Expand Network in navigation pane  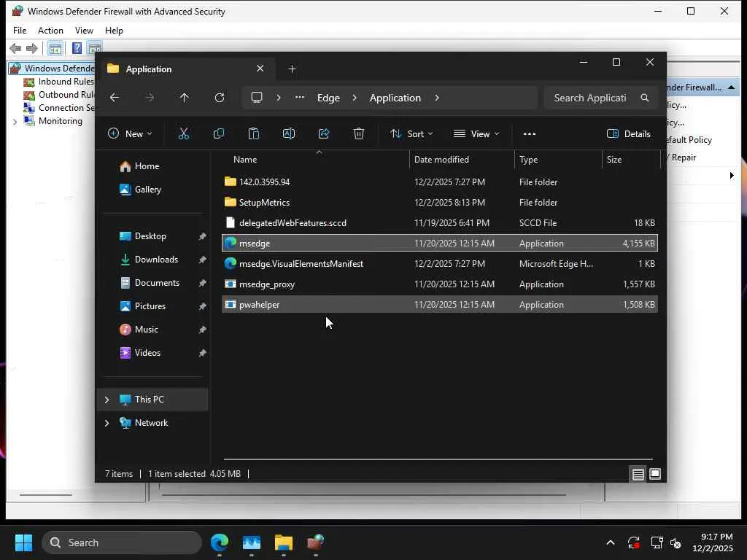point(107,423)
